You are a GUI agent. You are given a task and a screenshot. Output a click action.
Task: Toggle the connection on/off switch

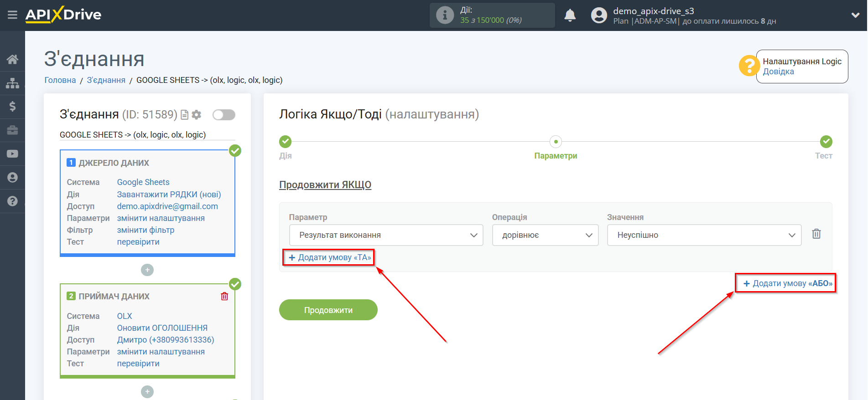[x=224, y=115]
